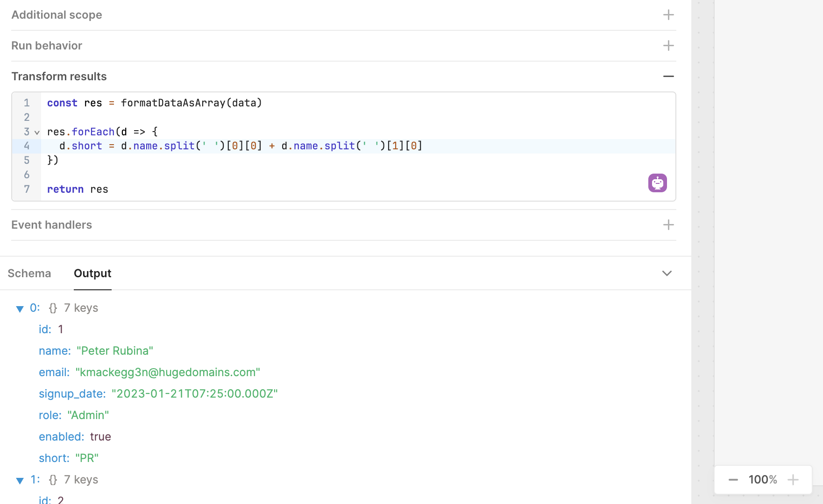Collapse the Transform results section
Screen dimensions: 823x504
click(668, 77)
